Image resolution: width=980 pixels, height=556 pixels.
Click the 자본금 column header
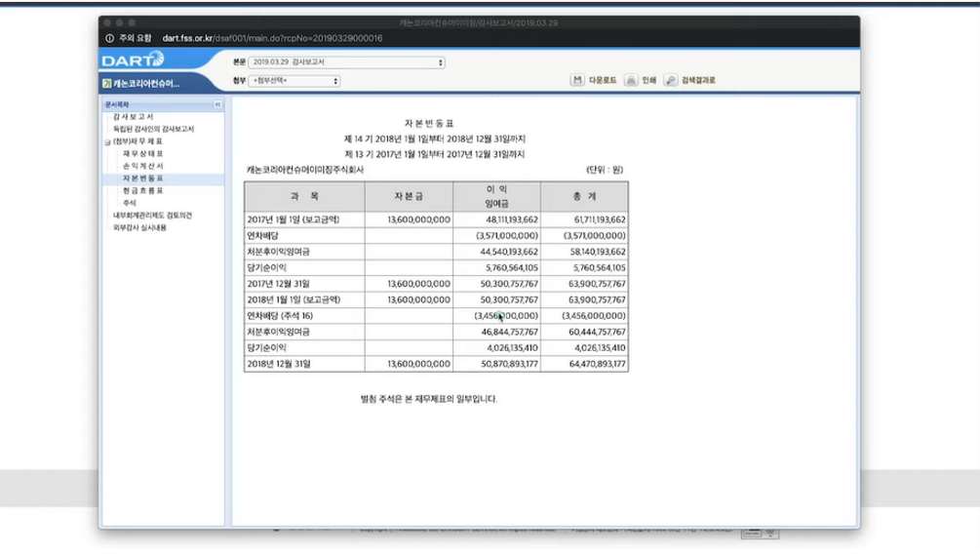tap(409, 196)
